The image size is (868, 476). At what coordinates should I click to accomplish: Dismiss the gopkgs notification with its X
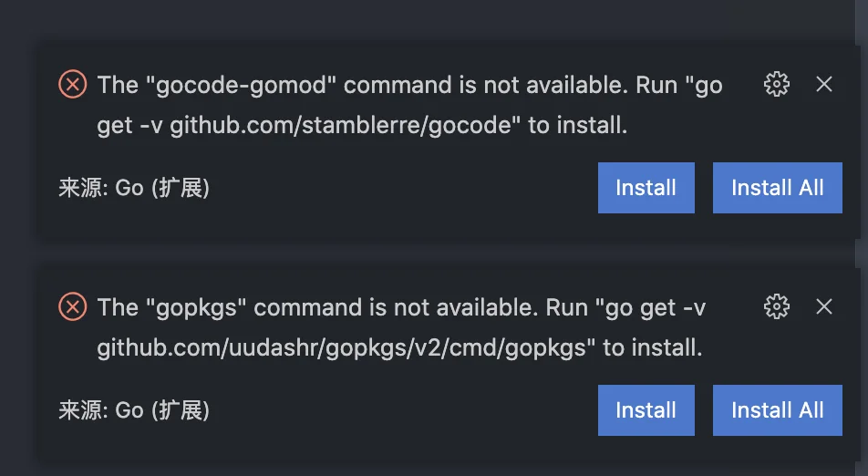pyautogui.click(x=824, y=306)
